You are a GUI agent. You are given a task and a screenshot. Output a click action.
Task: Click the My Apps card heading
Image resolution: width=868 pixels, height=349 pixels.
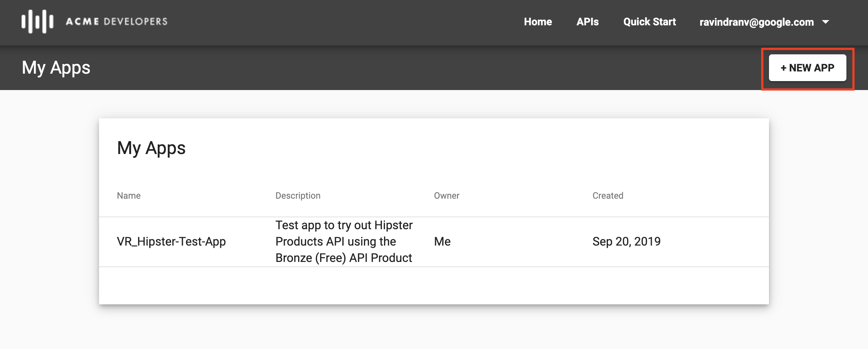click(151, 148)
